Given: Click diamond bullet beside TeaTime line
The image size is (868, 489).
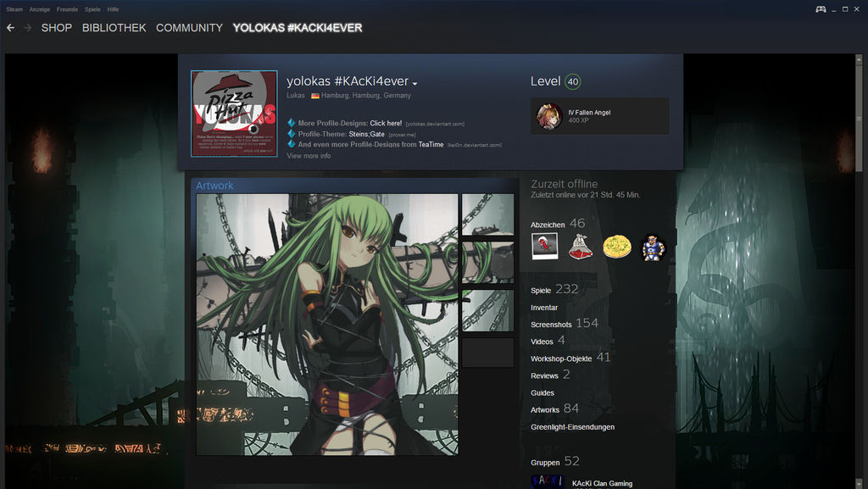Looking at the screenshot, I should coord(292,144).
